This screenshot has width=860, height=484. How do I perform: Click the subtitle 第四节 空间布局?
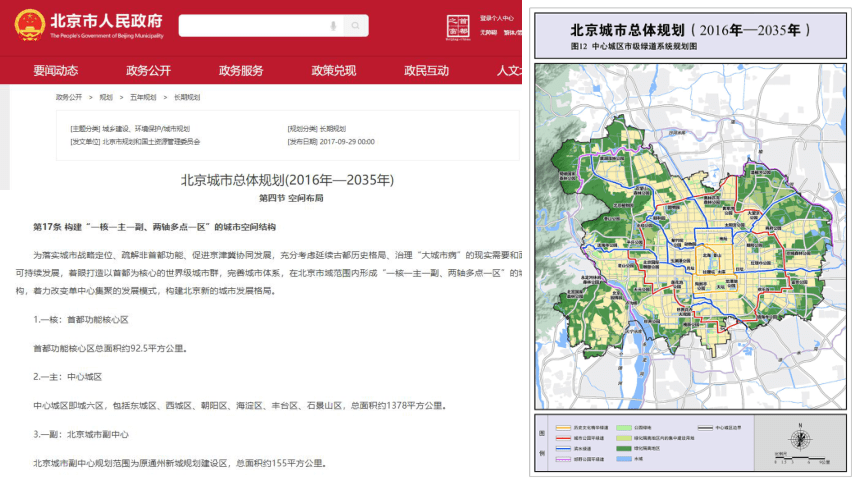tap(291, 198)
